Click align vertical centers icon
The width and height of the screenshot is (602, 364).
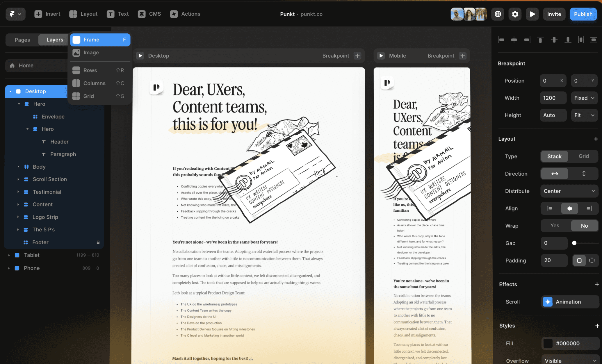click(x=554, y=40)
